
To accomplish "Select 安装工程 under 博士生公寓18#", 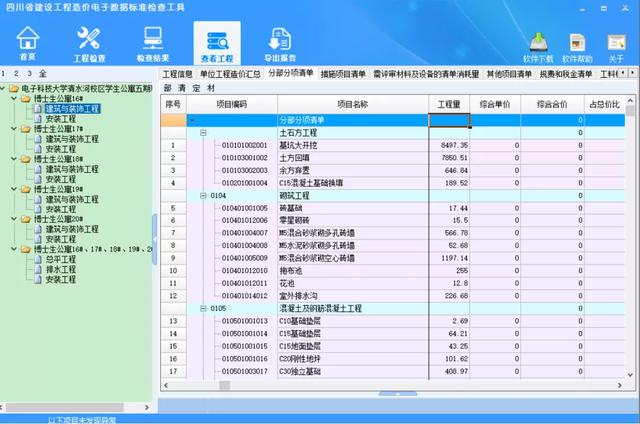I will (x=60, y=179).
